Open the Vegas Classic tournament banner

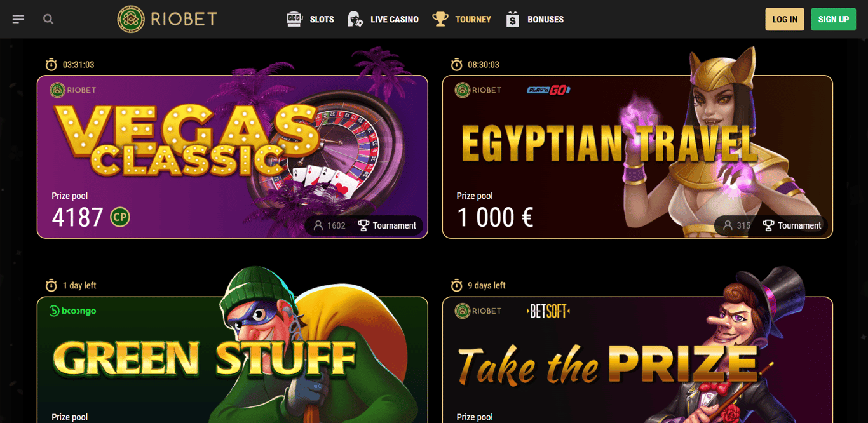pyautogui.click(x=233, y=157)
